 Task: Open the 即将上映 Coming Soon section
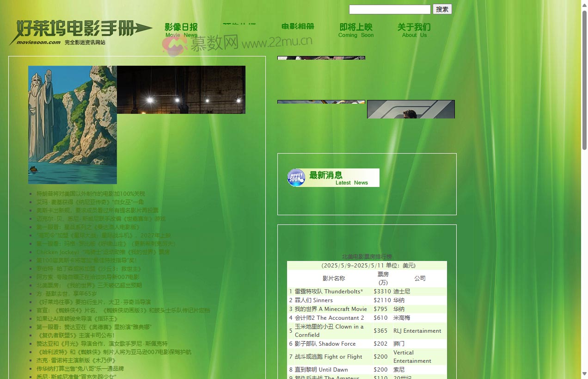pos(356,30)
